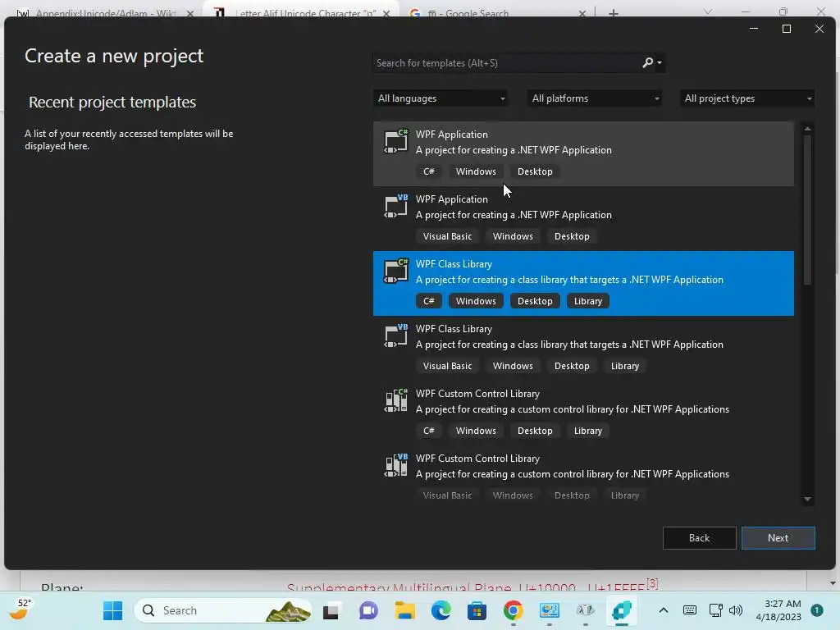Open the Windows Start menu
The width and height of the screenshot is (840, 630).
click(x=112, y=610)
